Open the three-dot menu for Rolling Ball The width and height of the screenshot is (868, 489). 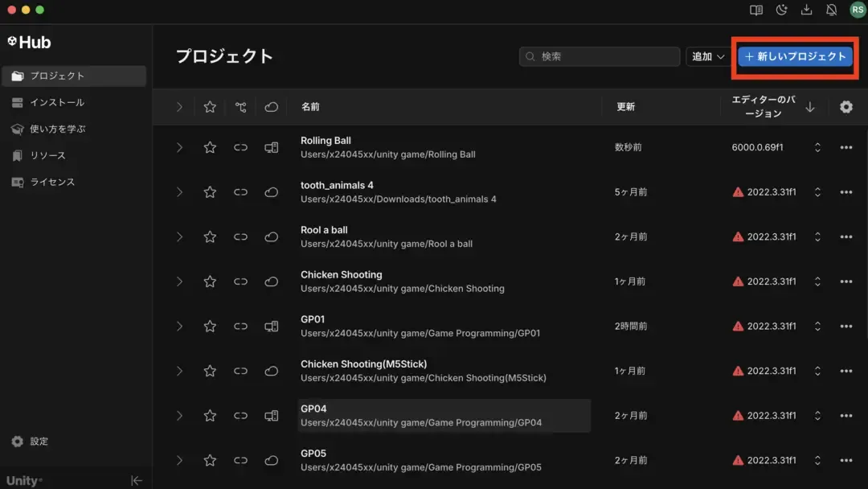click(845, 147)
